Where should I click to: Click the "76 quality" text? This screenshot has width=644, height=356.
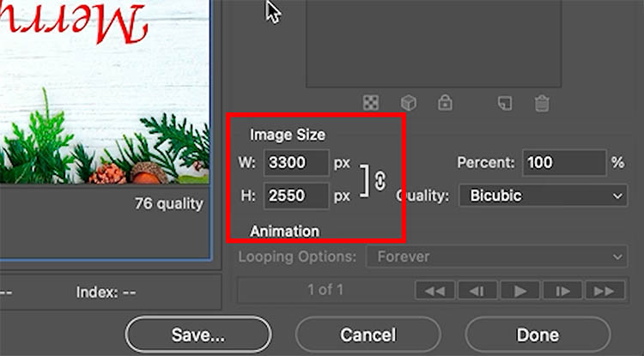(x=169, y=203)
